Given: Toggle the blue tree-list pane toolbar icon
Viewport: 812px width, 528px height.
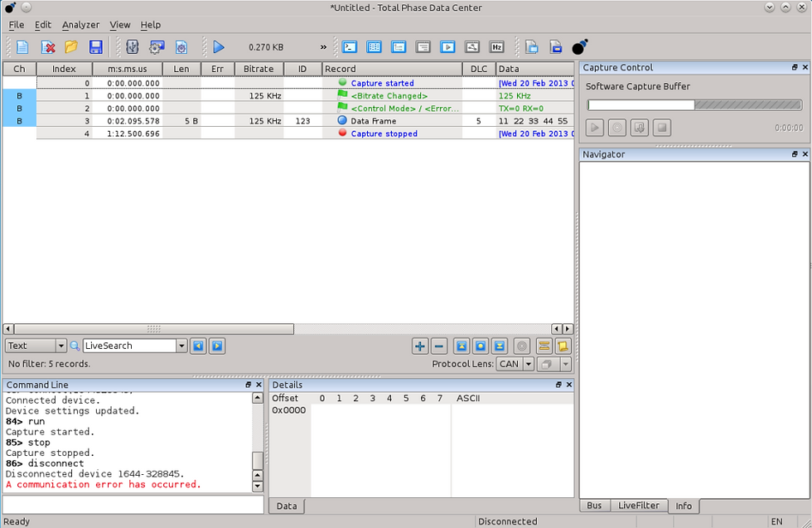Looking at the screenshot, I should tap(399, 47).
